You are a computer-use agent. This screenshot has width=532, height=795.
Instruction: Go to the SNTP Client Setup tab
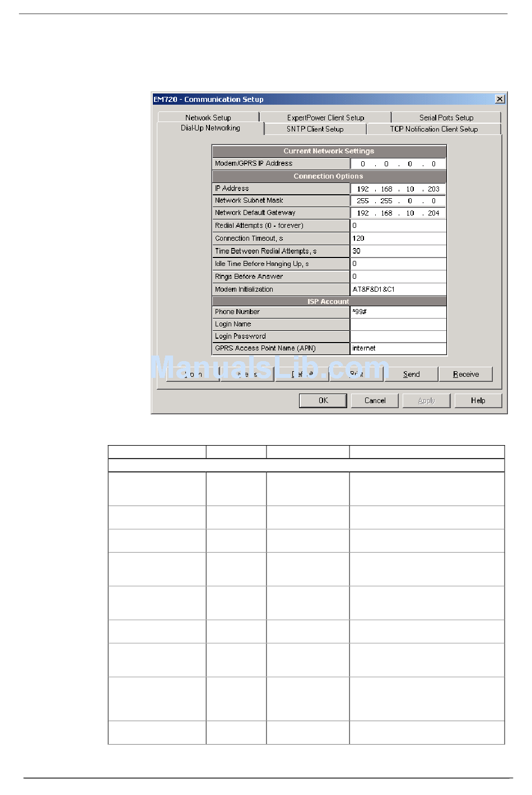point(315,129)
